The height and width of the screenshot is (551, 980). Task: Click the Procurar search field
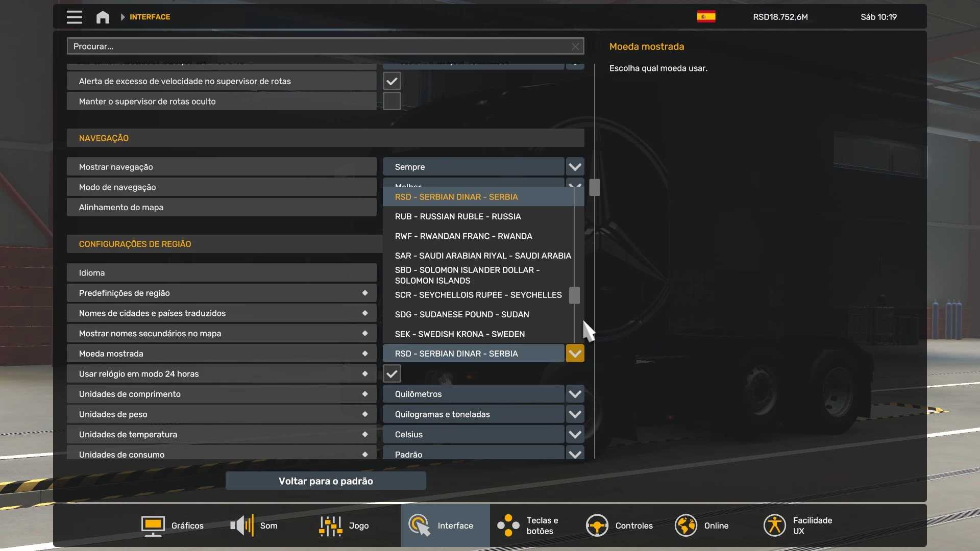(x=319, y=46)
